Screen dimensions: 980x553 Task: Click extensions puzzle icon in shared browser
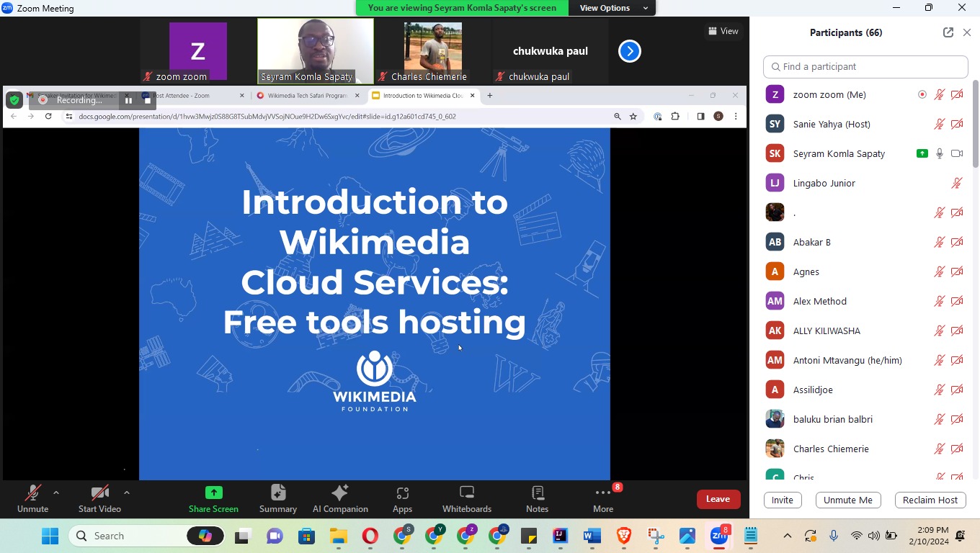point(675,116)
